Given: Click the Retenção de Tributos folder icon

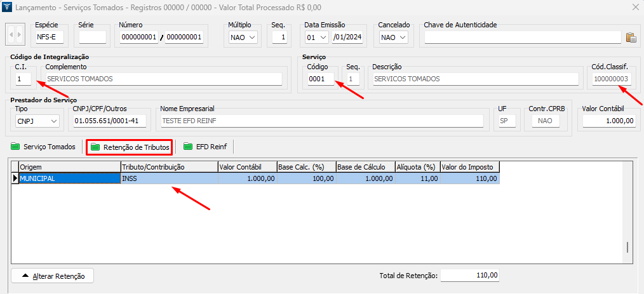Looking at the screenshot, I should pyautogui.click(x=95, y=147).
